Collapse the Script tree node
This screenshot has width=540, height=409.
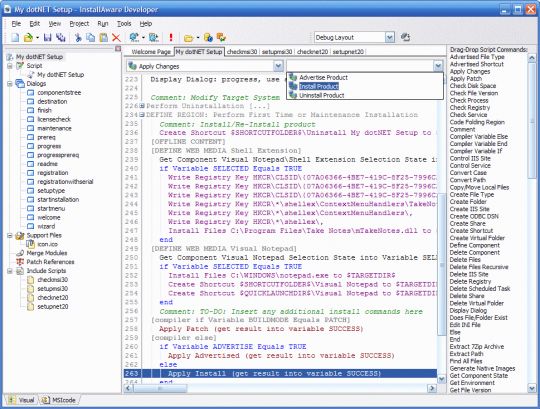click(10, 66)
